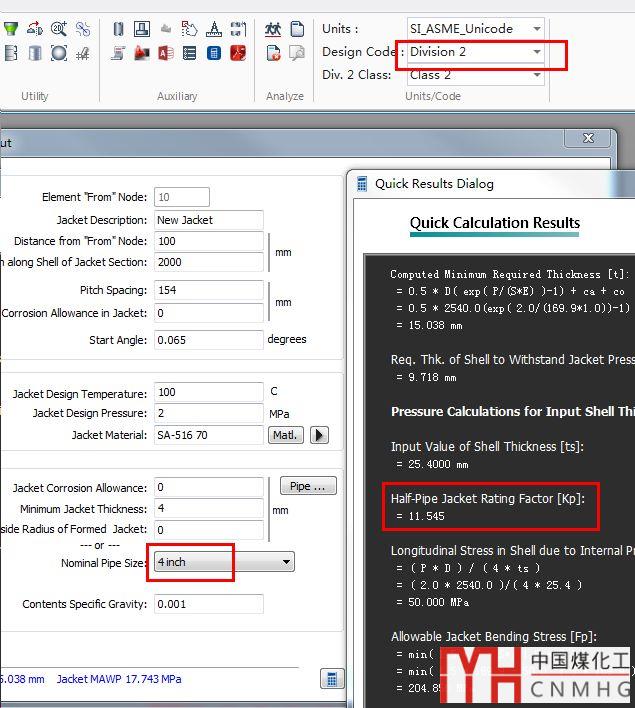Click the Inside Radius of Formed Jacket field
The width and height of the screenshot is (635, 708).
point(209,530)
